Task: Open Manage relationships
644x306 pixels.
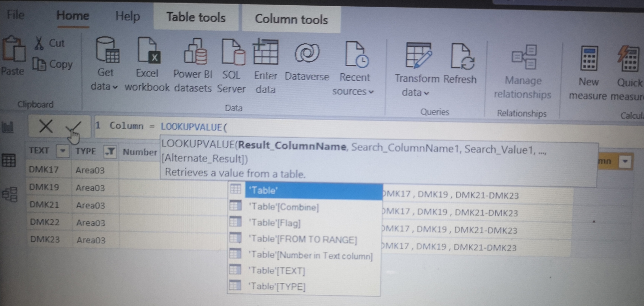Action: coord(523,72)
